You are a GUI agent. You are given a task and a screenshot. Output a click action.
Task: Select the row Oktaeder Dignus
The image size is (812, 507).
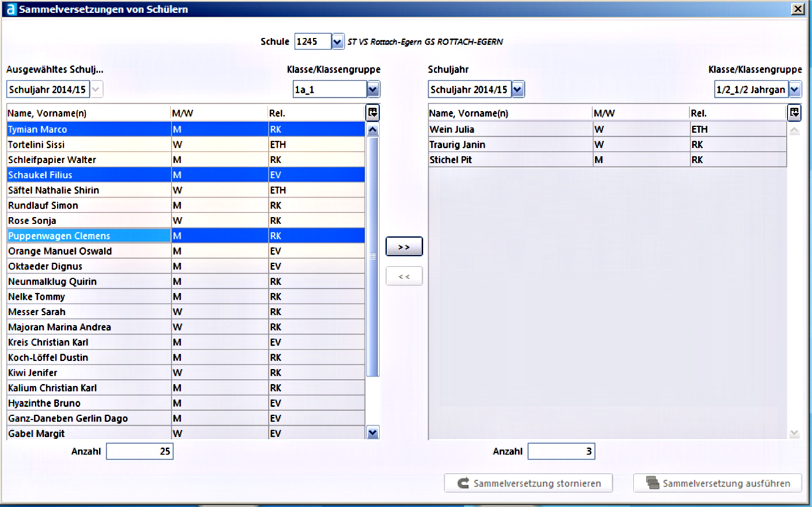(186, 266)
